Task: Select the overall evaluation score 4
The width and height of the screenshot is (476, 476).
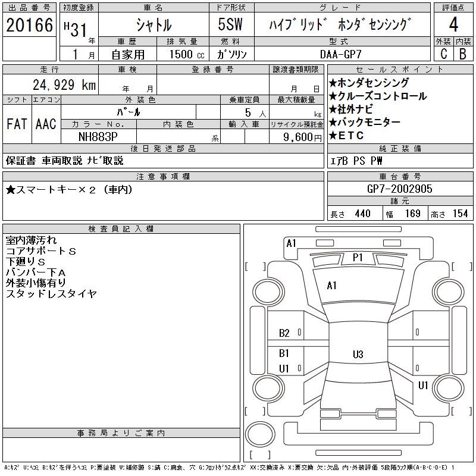Action: pyautogui.click(x=453, y=24)
